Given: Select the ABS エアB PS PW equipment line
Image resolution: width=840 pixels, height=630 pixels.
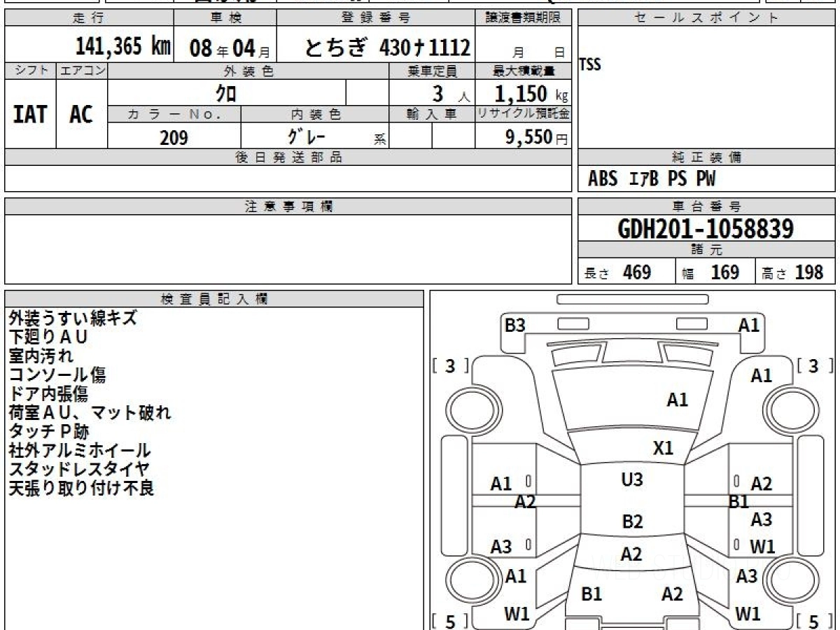Looking at the screenshot, I should pyautogui.click(x=651, y=179).
